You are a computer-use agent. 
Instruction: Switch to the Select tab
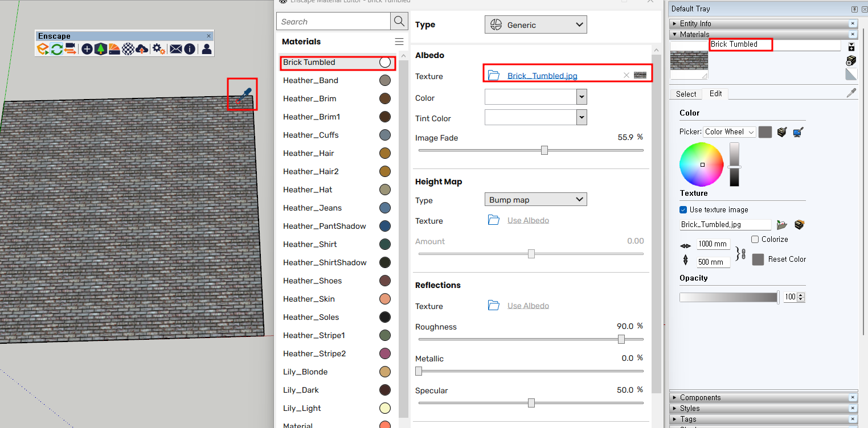pos(686,94)
